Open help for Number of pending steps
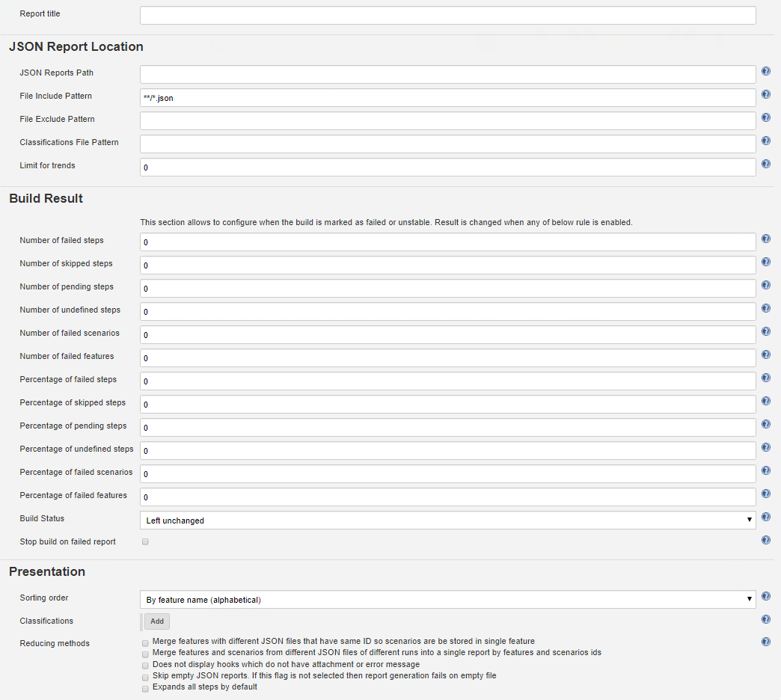The height and width of the screenshot is (700, 781). click(x=766, y=285)
